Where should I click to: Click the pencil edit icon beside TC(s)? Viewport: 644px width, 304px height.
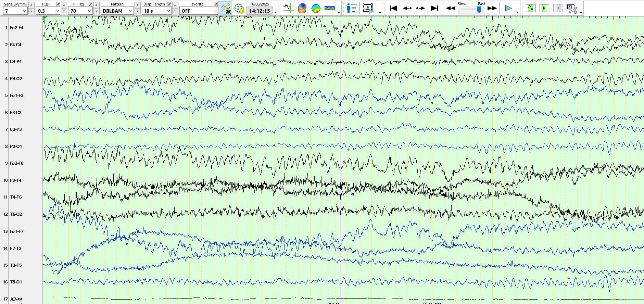(x=58, y=4)
